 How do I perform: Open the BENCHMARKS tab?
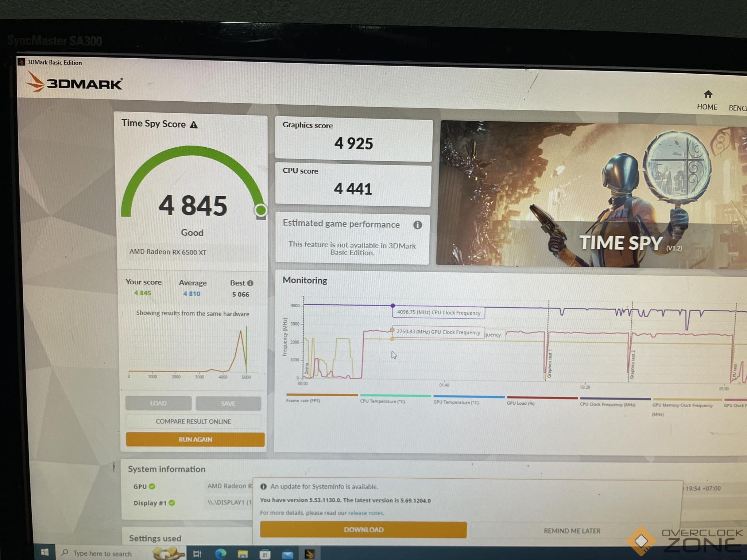738,108
